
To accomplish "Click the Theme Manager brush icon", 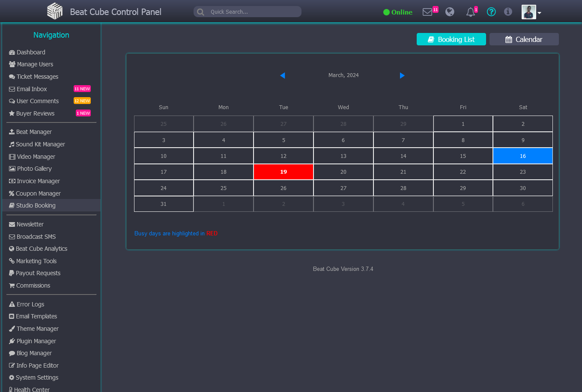I will (x=12, y=329).
